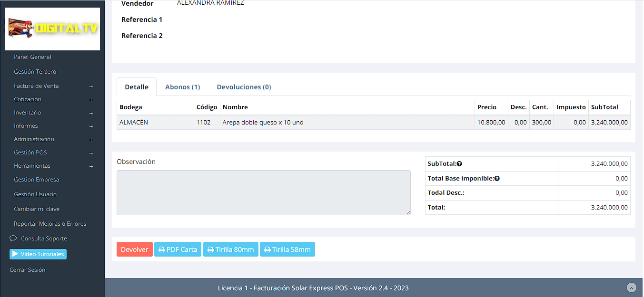Screen dimensions: 644x297
Task: Click the Digital TV logo image
Action: (52, 29)
